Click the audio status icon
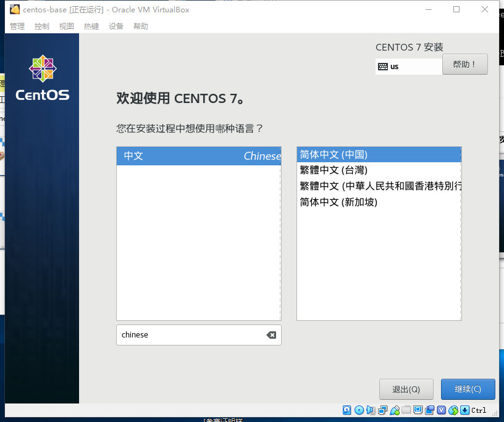The image size is (504, 422). pos(371,410)
